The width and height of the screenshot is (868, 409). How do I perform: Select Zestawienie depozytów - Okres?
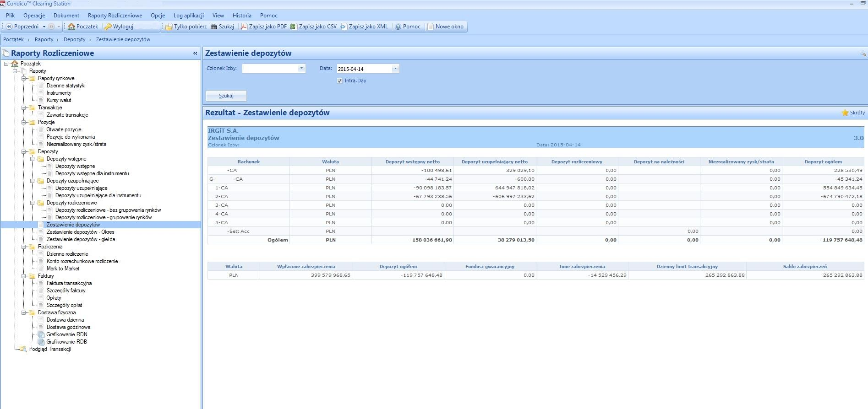click(x=81, y=232)
